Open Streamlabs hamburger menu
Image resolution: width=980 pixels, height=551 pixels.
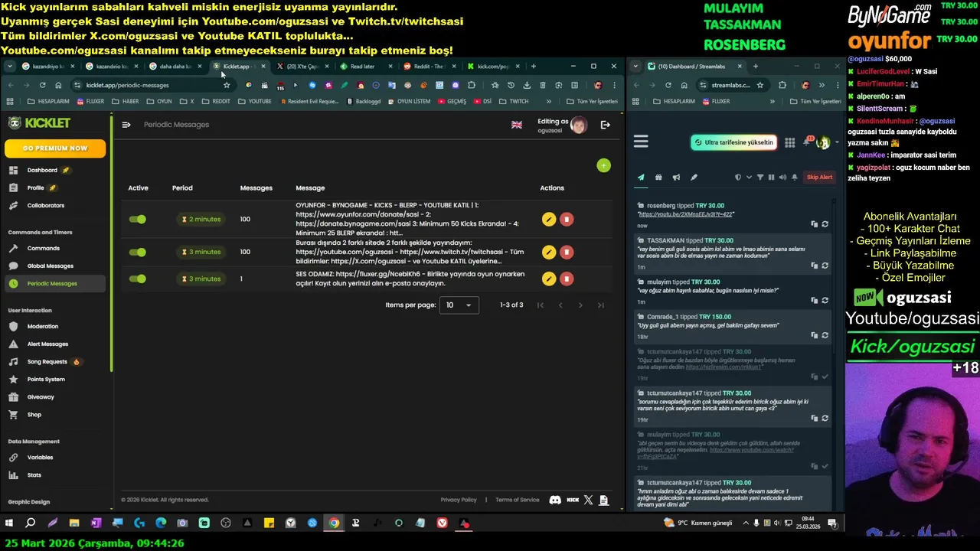(x=641, y=142)
